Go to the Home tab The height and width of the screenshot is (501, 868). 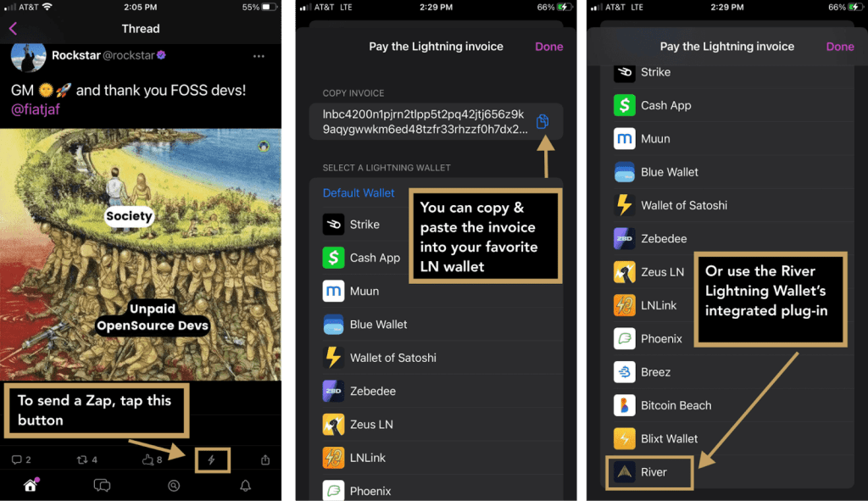point(31,486)
